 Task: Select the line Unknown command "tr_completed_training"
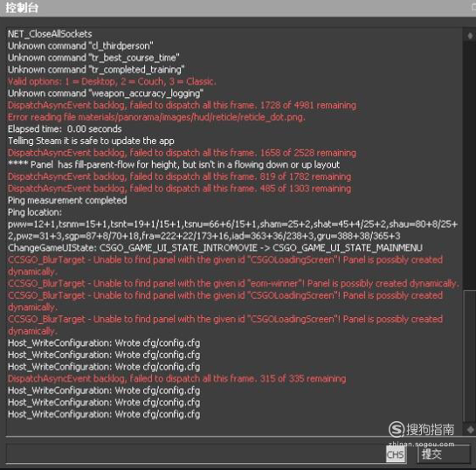[96, 70]
